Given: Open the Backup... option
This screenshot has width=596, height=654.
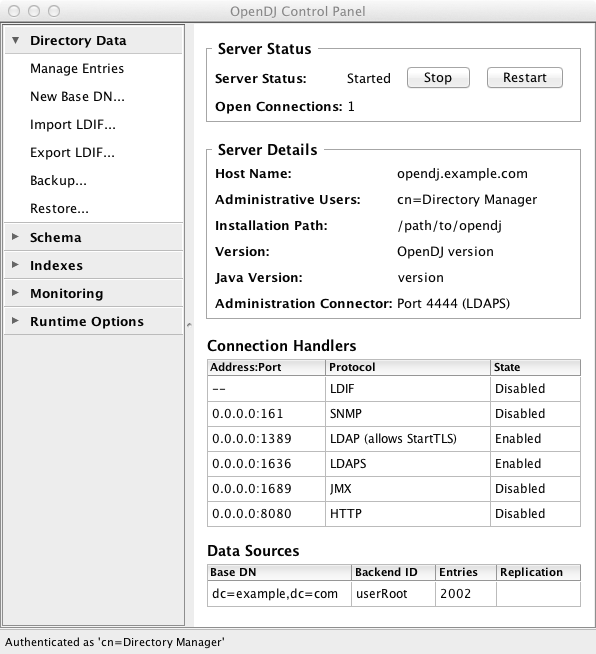Looking at the screenshot, I should [x=58, y=180].
